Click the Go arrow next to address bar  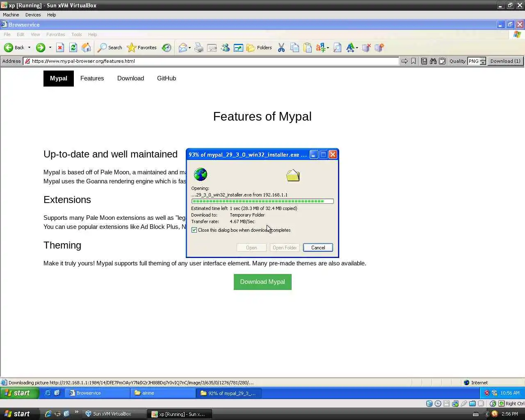pyautogui.click(x=404, y=61)
